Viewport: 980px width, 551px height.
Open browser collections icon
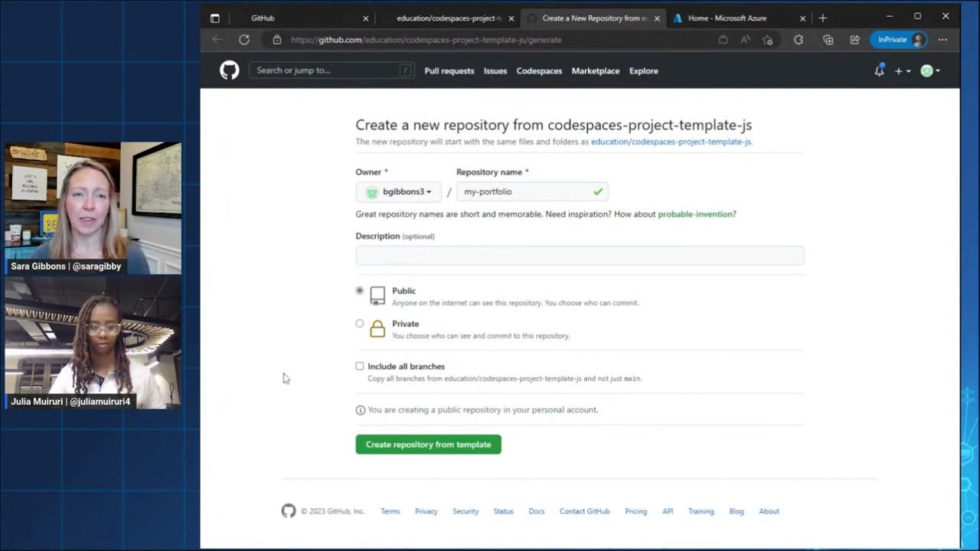point(828,40)
